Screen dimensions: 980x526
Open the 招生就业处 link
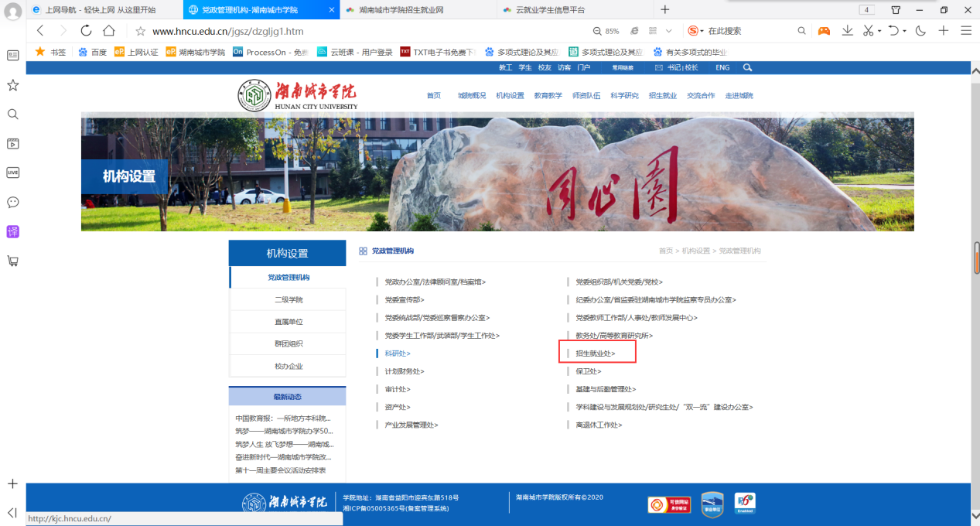595,354
